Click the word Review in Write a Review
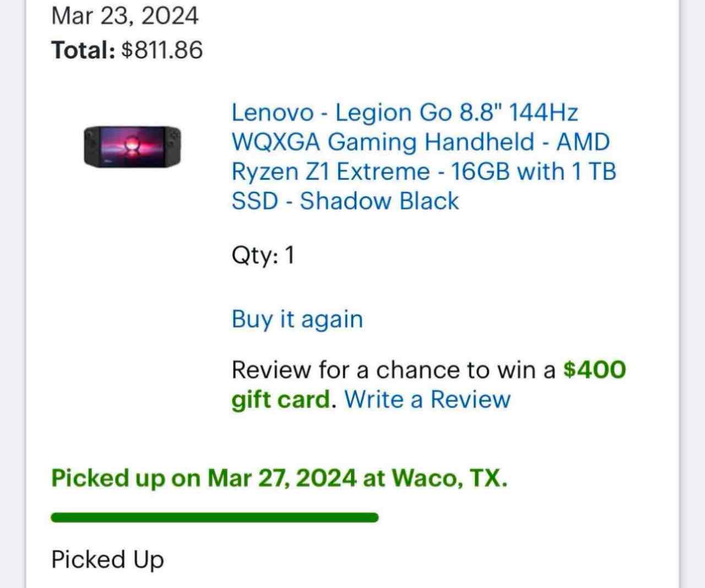705x588 pixels. pyautogui.click(x=470, y=399)
